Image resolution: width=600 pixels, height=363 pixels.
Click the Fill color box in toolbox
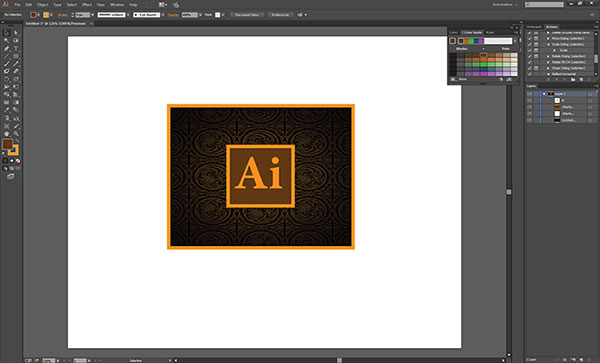7,144
